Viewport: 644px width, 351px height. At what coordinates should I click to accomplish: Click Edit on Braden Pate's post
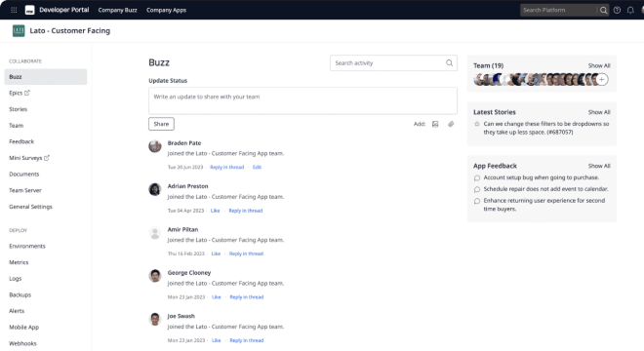click(257, 167)
